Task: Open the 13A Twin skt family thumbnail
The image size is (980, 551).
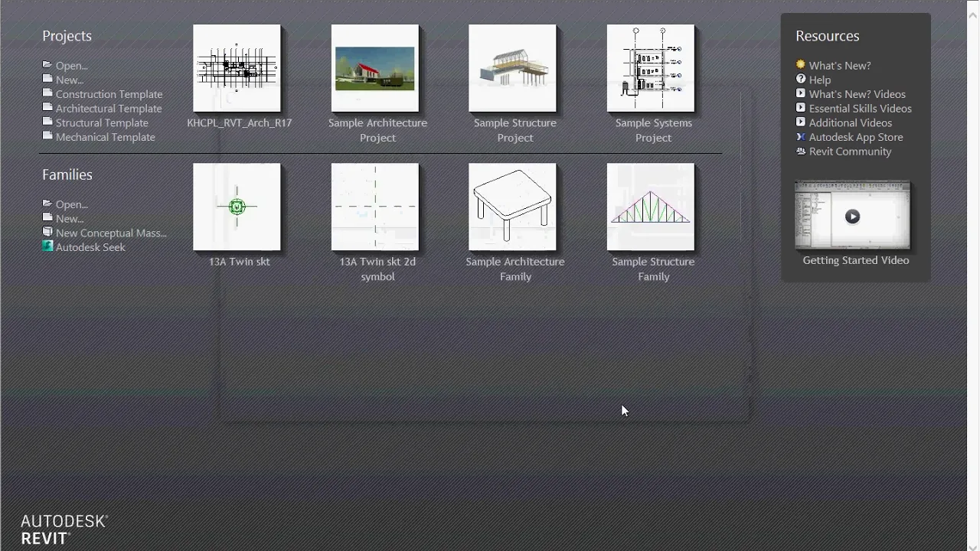Action: pos(237,207)
